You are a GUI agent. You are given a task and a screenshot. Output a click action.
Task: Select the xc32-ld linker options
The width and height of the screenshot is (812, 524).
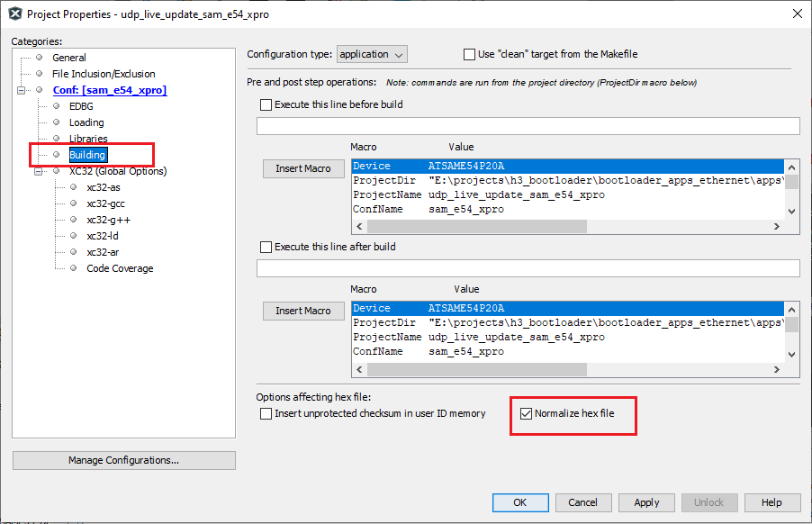click(x=102, y=236)
